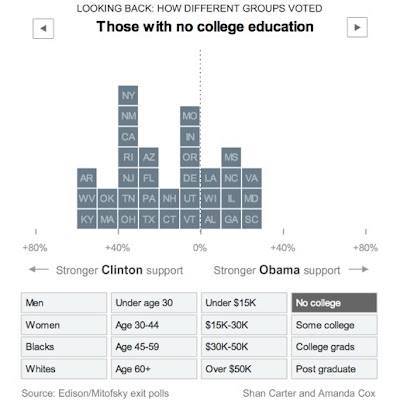This screenshot has width=397, height=400.
Task: Click the highlighted No college option
Action: click(x=334, y=303)
